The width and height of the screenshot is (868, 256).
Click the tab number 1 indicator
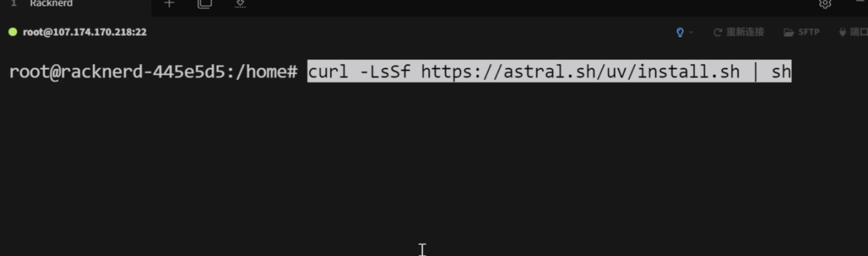(14, 3)
